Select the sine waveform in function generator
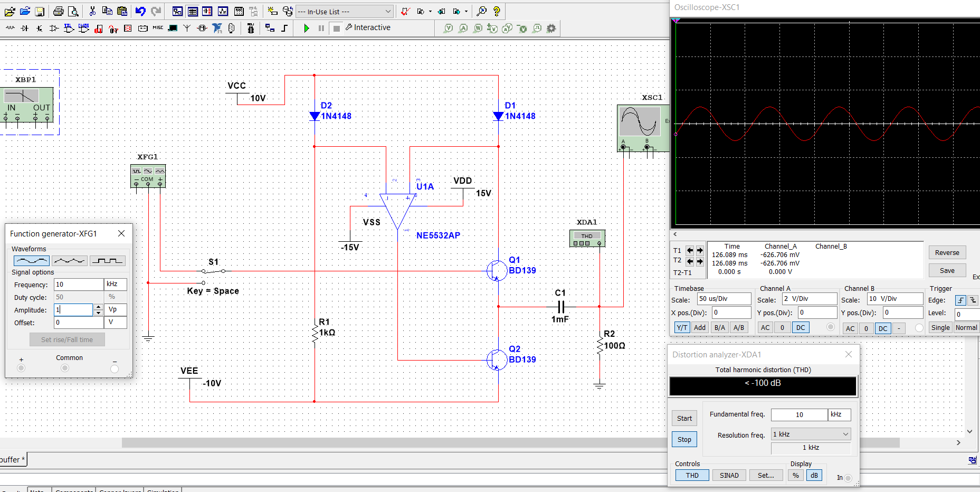Screen dimensions: 980x492 (32, 261)
